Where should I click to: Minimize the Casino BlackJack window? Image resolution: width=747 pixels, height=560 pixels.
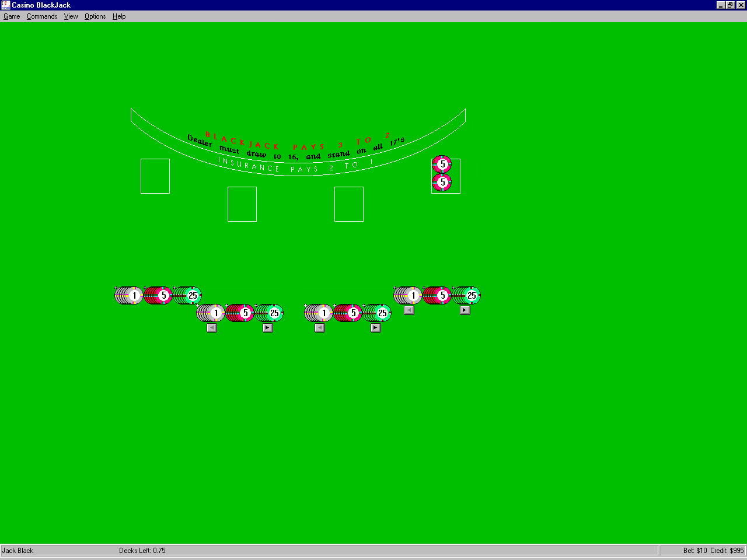pos(721,5)
